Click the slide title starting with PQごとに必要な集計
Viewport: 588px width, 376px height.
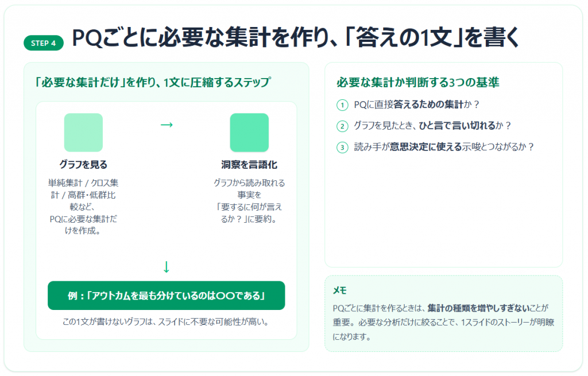pyautogui.click(x=296, y=38)
